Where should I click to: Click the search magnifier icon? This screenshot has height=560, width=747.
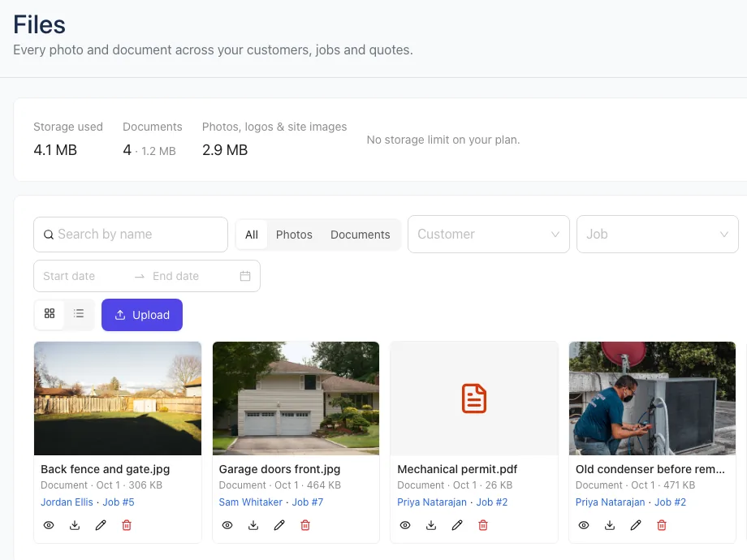(x=49, y=235)
